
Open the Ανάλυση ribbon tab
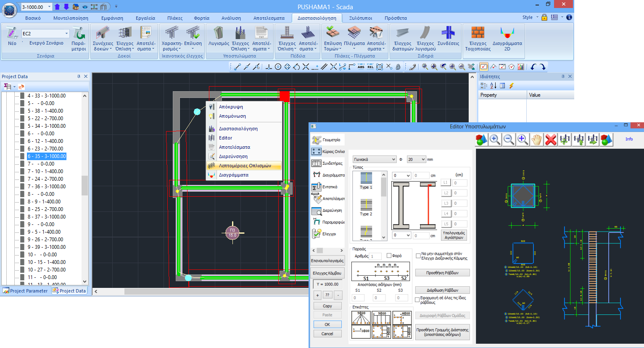coord(231,18)
